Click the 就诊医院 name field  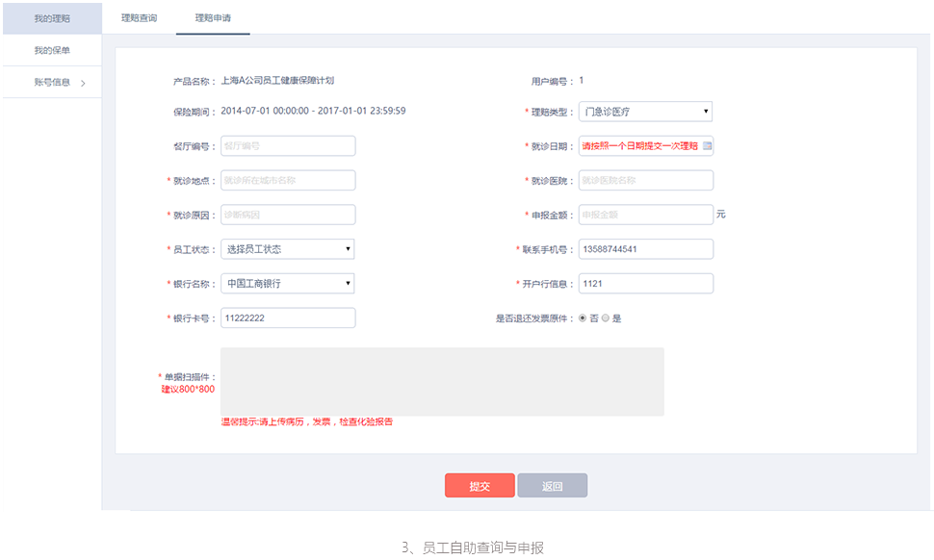tap(645, 181)
